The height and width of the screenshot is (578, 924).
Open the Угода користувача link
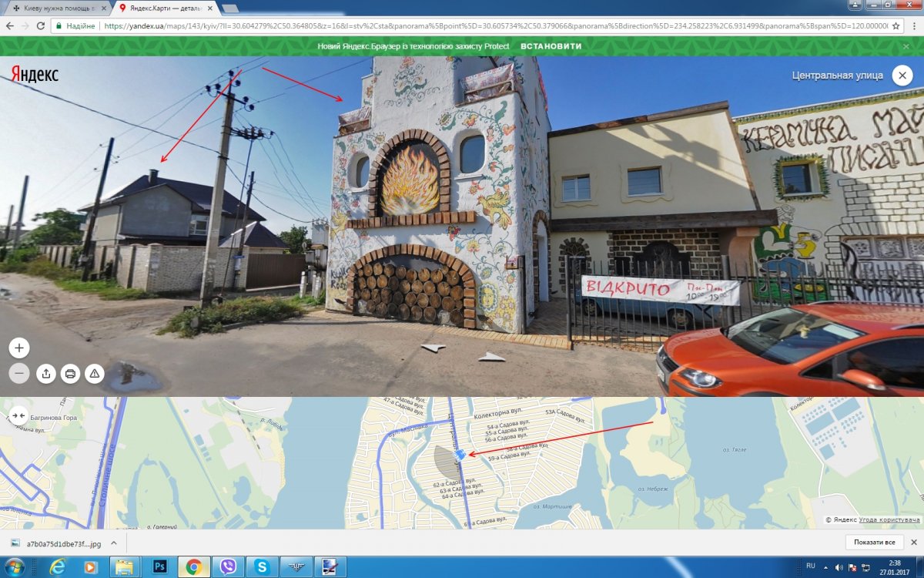[x=889, y=520]
